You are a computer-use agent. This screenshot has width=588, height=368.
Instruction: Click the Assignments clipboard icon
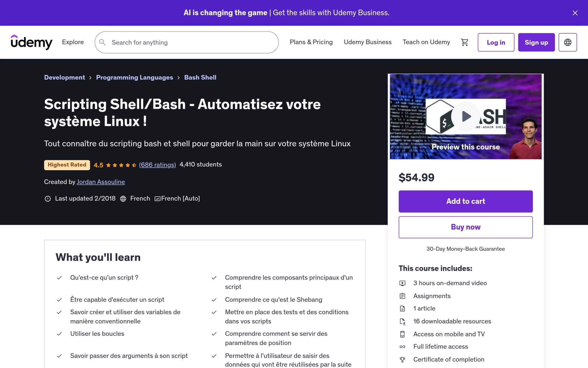(x=403, y=296)
